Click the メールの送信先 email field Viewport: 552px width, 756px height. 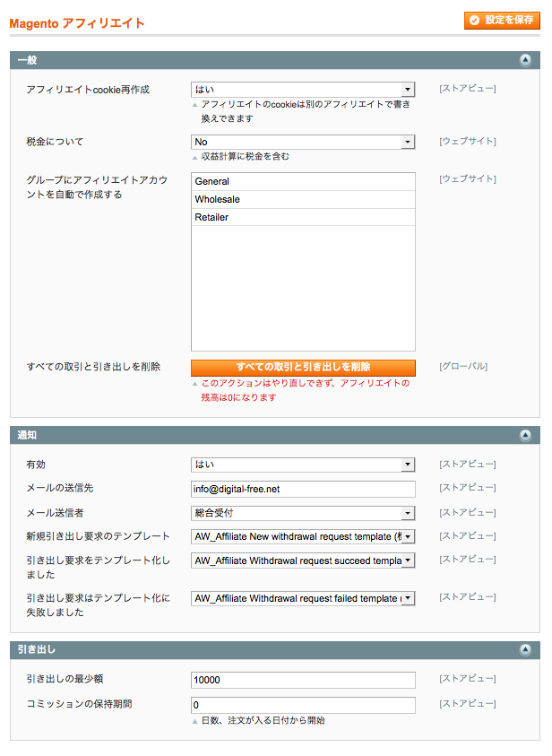303,489
